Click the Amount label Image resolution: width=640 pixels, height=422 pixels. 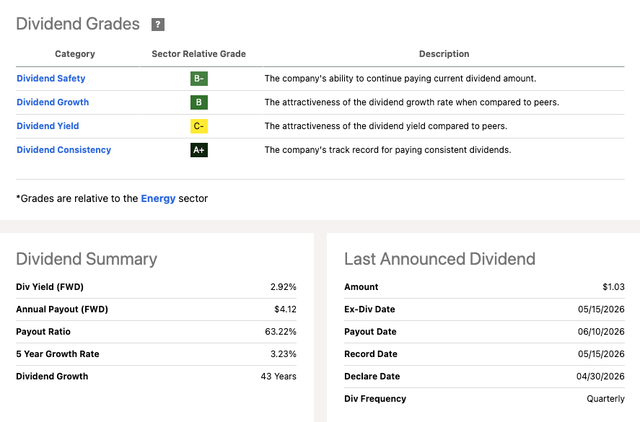coord(361,287)
